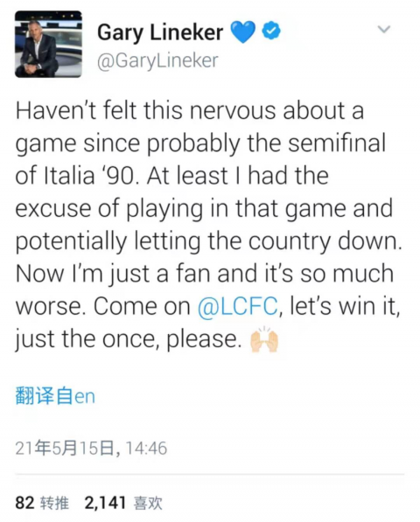Click the blue verified badge icon
420x522 pixels.
271,31
